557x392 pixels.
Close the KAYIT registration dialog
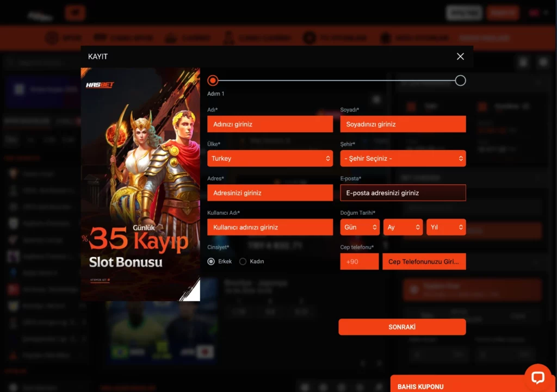tap(460, 57)
